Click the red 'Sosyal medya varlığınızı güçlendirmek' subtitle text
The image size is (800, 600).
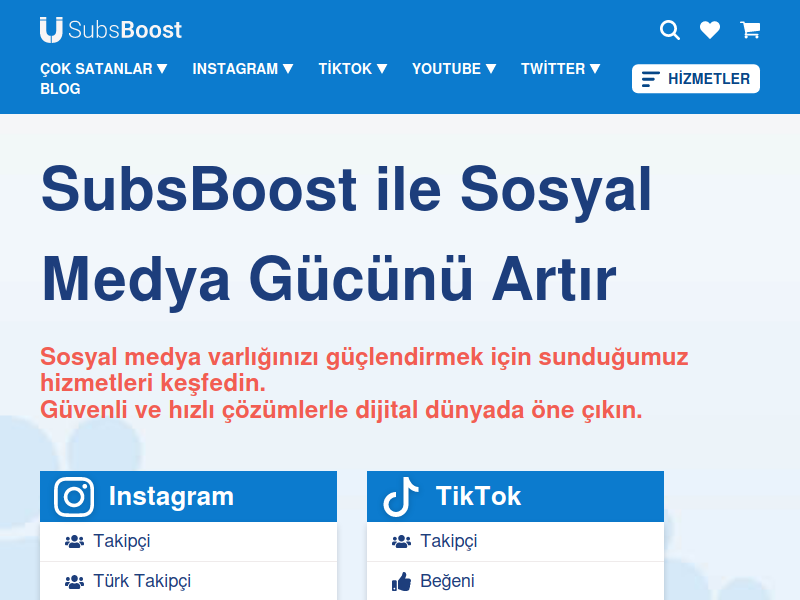click(x=364, y=383)
